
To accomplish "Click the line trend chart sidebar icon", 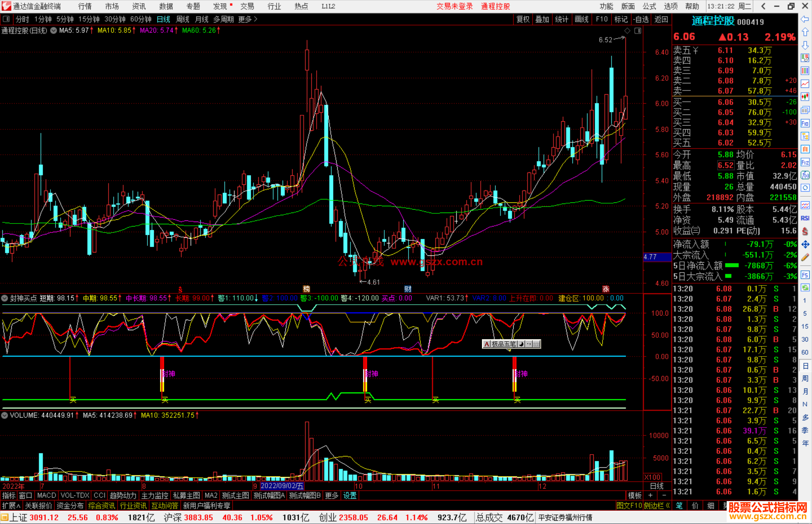I will [805, 84].
